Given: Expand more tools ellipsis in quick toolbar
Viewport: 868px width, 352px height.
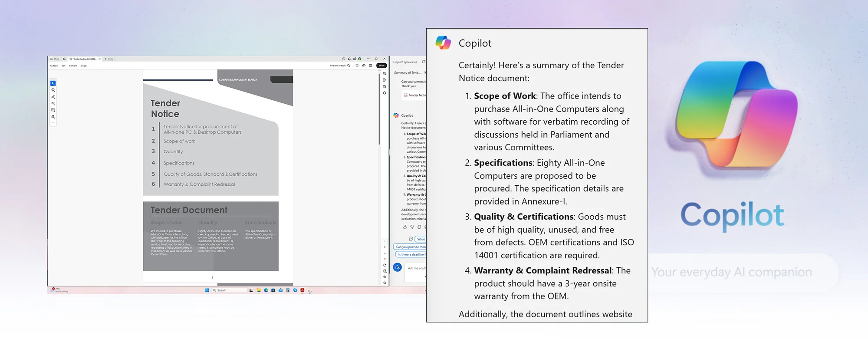Looking at the screenshot, I should (53, 123).
